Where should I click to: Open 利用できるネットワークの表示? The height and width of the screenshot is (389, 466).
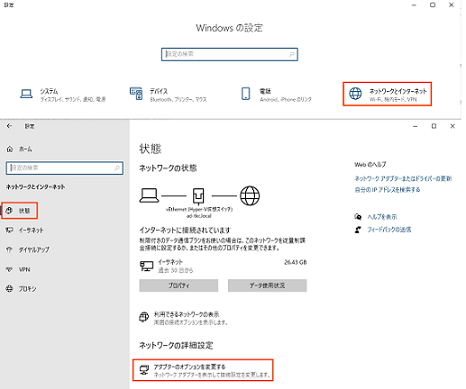[x=184, y=318]
